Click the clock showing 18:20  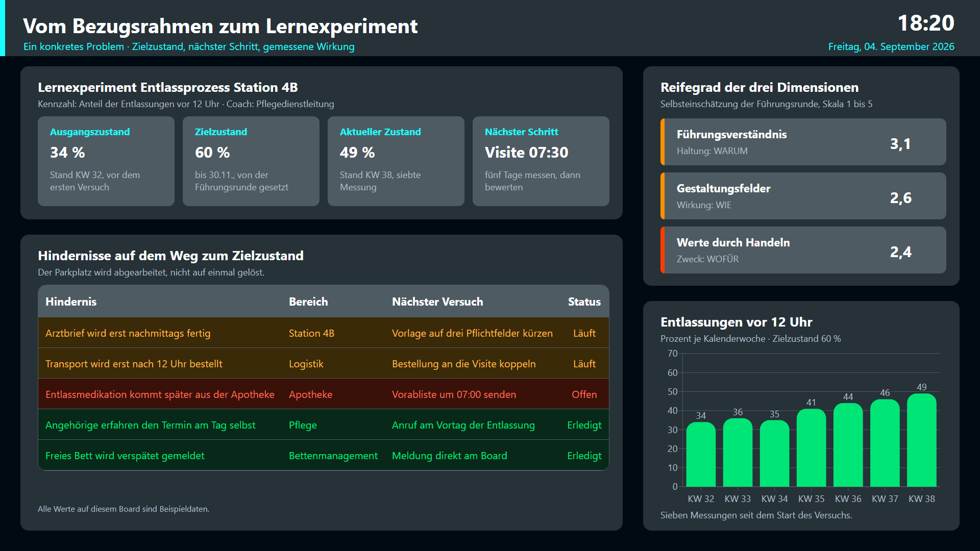pos(926,23)
